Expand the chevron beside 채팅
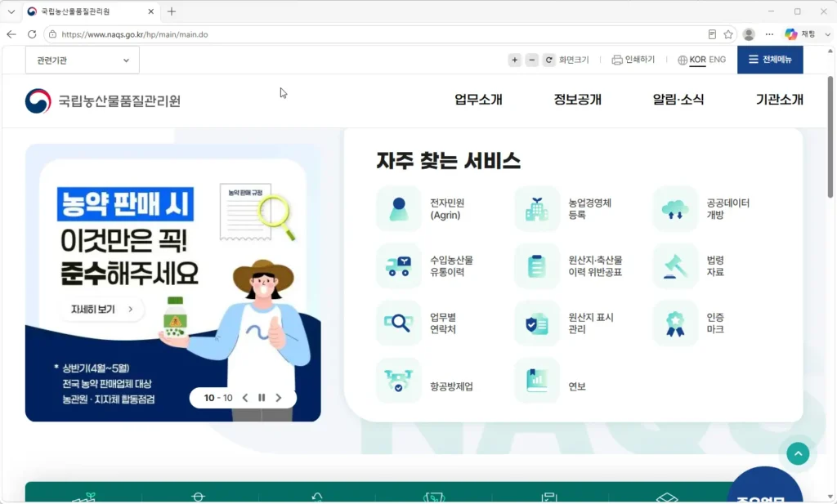This screenshot has width=837, height=504. (x=827, y=34)
